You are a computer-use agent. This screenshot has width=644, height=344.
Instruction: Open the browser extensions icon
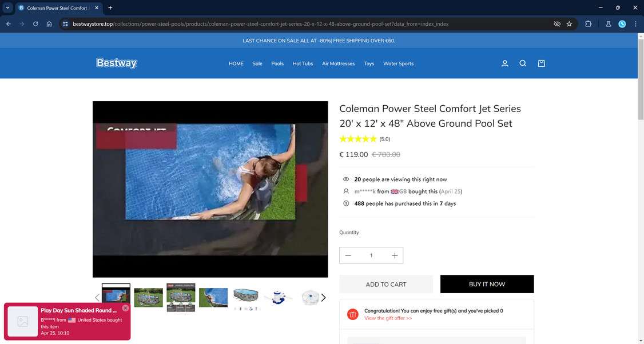pyautogui.click(x=588, y=24)
